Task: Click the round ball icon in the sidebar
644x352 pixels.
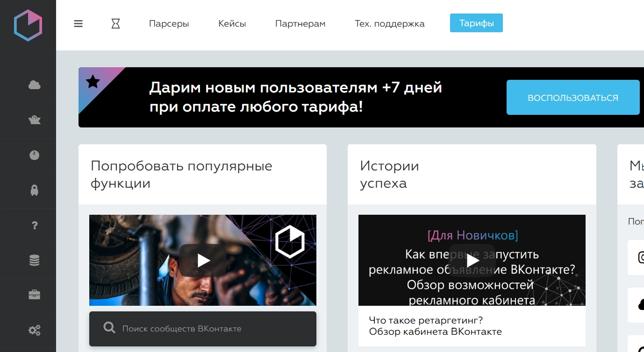Action: [34, 155]
